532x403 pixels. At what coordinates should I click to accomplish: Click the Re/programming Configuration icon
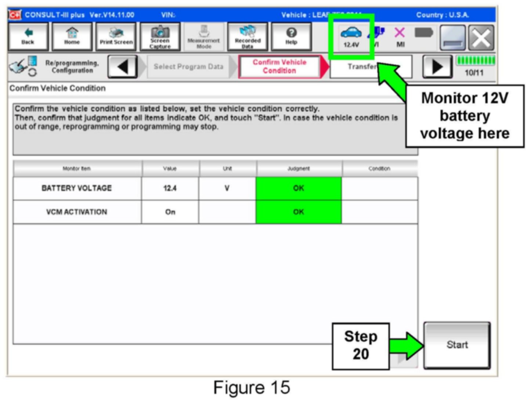click(x=23, y=66)
